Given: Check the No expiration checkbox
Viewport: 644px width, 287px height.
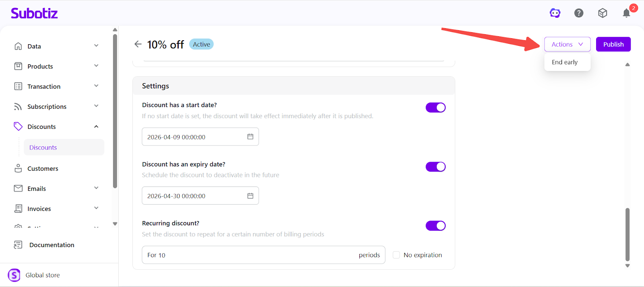Looking at the screenshot, I should click(396, 255).
